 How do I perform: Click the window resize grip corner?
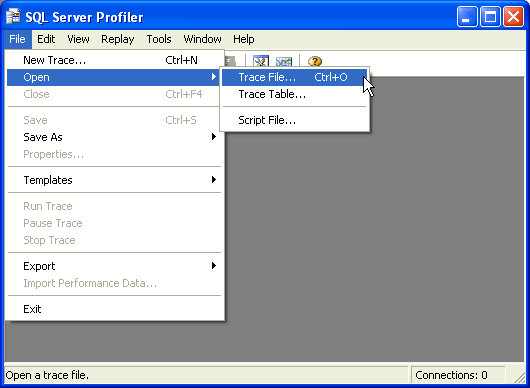[519, 377]
